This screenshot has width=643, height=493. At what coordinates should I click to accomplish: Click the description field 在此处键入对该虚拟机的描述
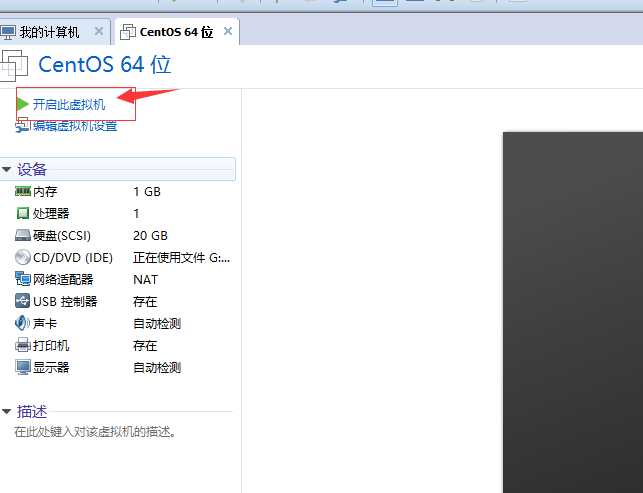tap(95, 431)
